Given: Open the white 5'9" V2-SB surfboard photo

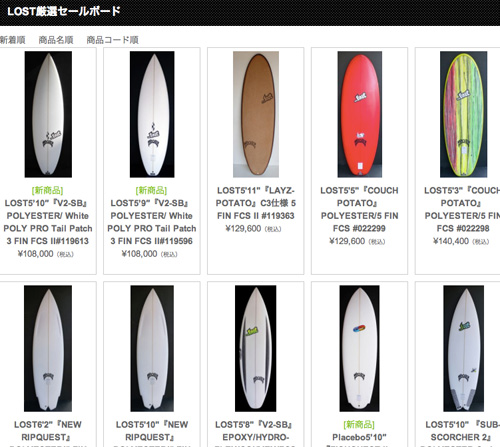Looking at the screenshot, I should click(152, 114).
